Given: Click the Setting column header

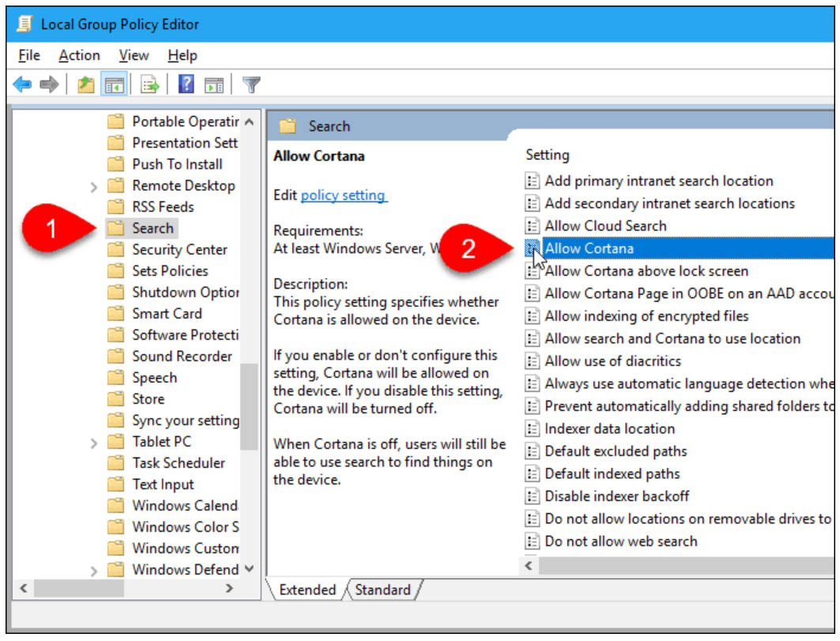Looking at the screenshot, I should tap(547, 155).
